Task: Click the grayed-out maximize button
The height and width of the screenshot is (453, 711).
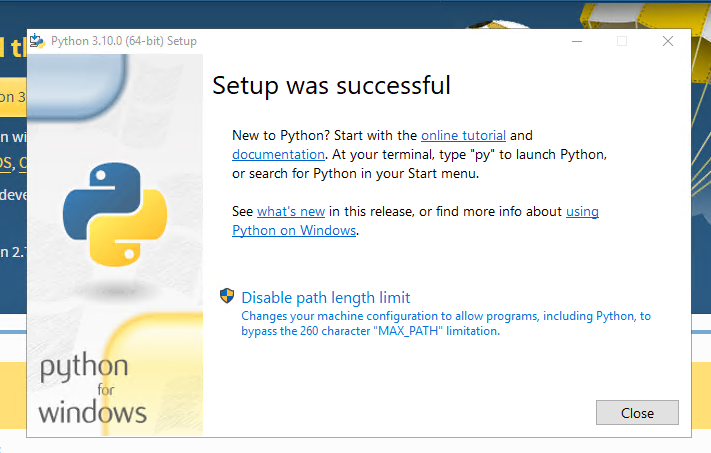Action: pyautogui.click(x=622, y=41)
